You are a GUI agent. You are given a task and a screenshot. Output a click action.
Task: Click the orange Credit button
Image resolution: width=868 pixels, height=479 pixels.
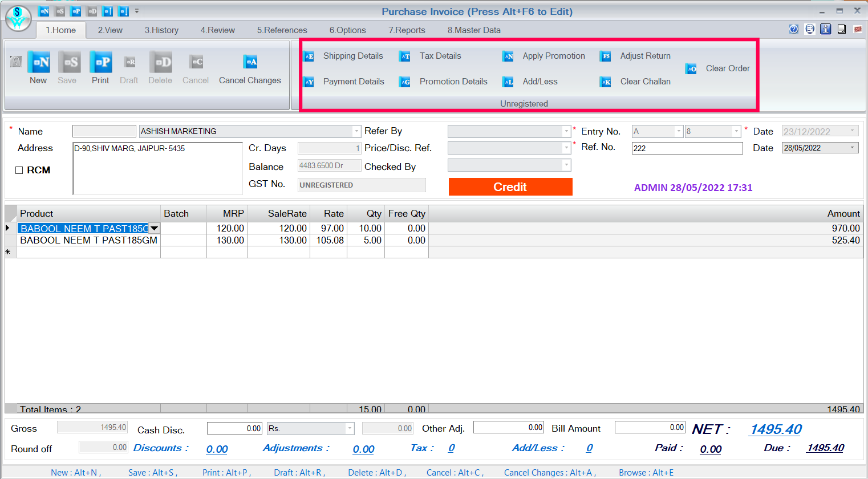coord(510,187)
